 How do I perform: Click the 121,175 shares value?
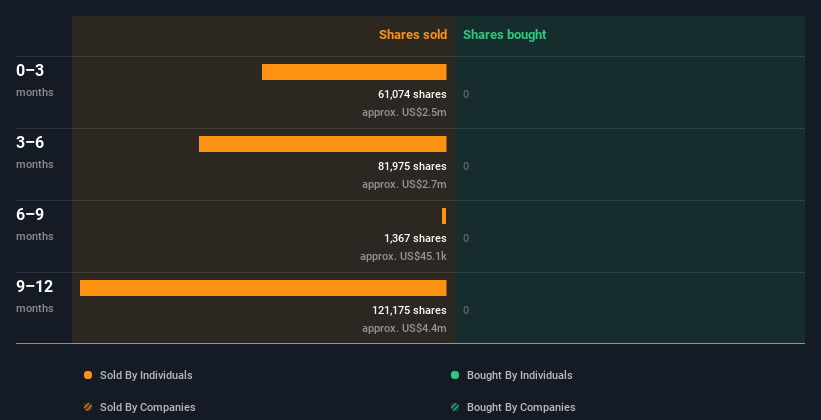click(409, 310)
